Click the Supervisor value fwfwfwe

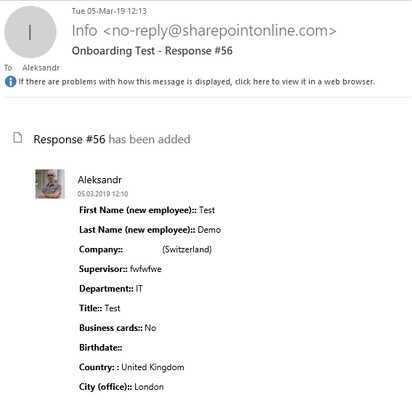146,269
